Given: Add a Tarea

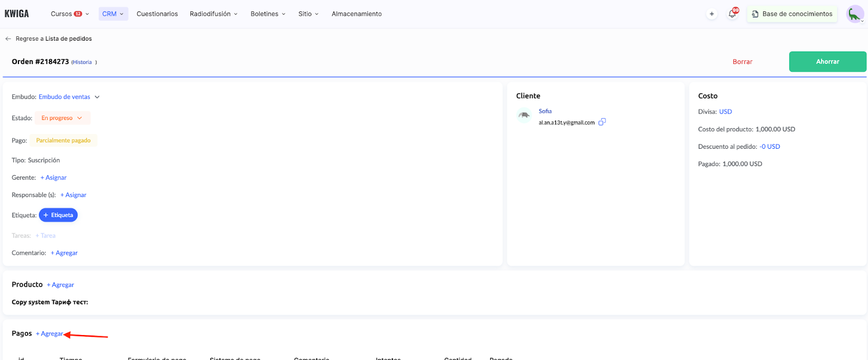Looking at the screenshot, I should coord(46,236).
